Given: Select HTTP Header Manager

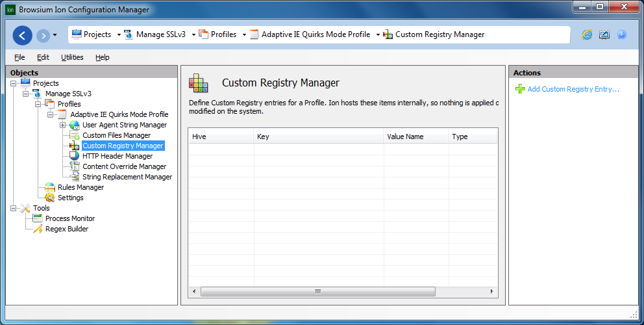Looking at the screenshot, I should [x=118, y=156].
